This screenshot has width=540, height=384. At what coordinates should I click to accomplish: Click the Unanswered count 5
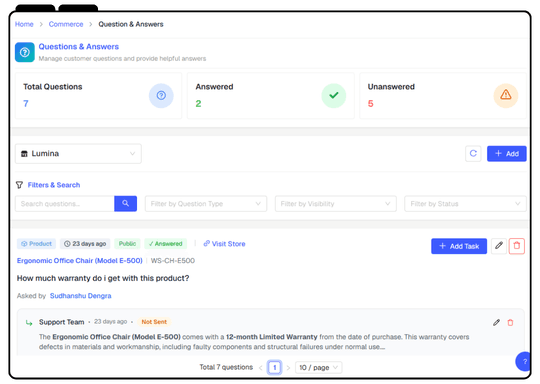click(x=371, y=104)
